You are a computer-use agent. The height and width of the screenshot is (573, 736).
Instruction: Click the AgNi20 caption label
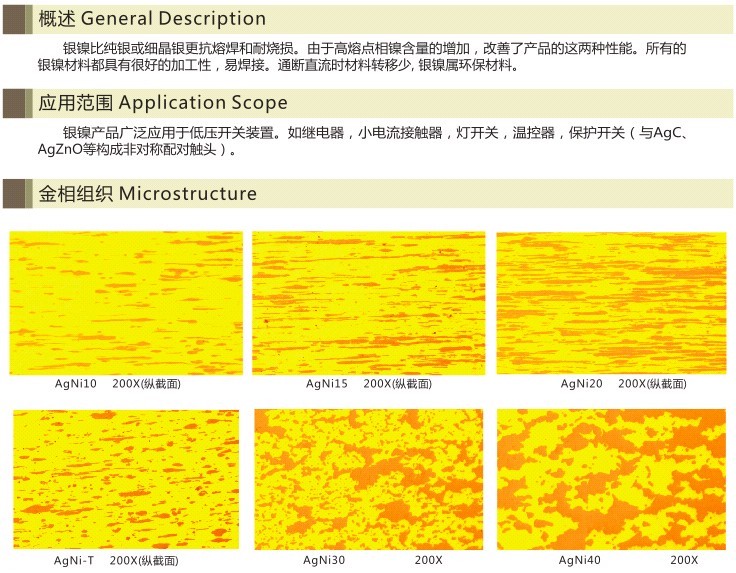tap(581, 384)
